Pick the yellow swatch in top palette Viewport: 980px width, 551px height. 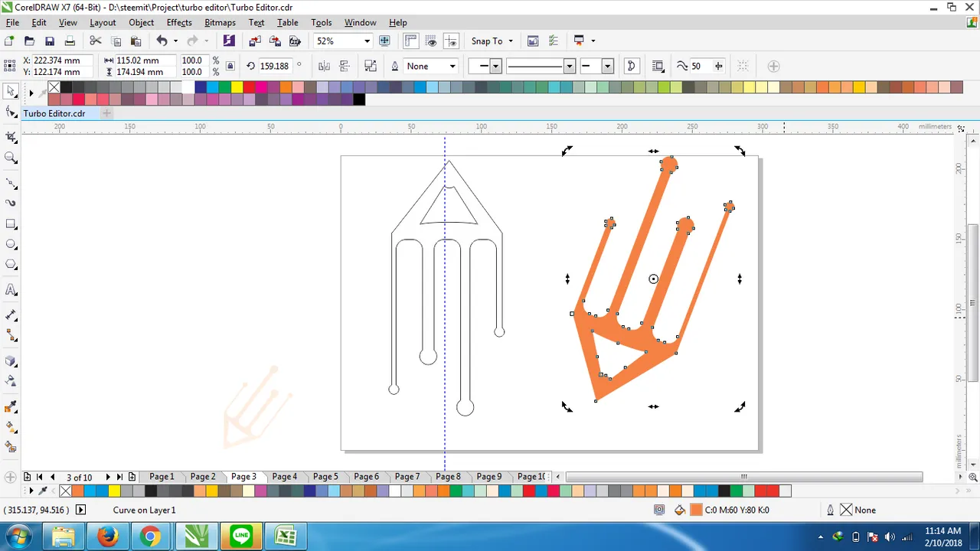pos(237,87)
